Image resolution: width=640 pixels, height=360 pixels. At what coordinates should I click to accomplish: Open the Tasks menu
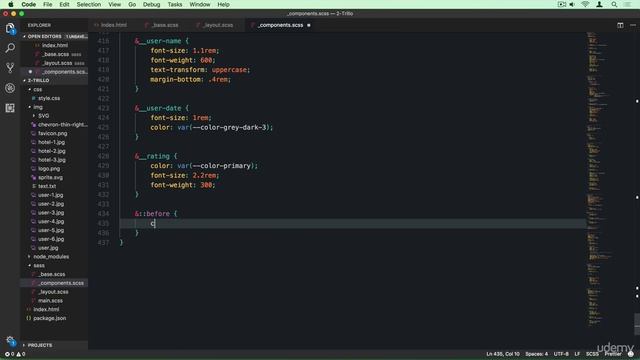[x=175, y=4]
